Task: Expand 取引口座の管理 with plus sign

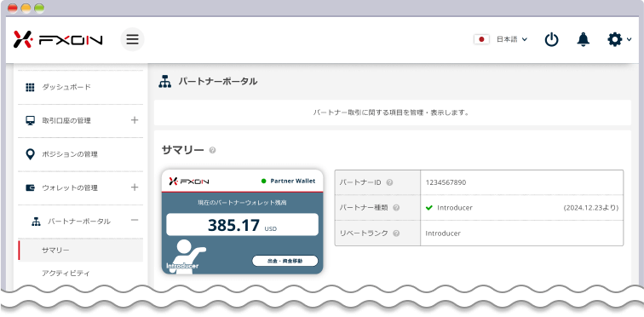Action: (x=135, y=120)
